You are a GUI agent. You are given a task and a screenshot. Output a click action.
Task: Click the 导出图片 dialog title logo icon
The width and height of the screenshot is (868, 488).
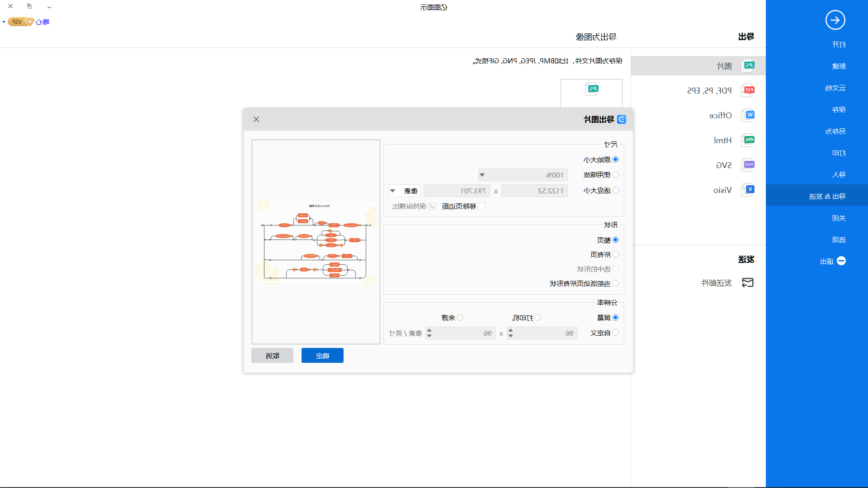point(622,119)
